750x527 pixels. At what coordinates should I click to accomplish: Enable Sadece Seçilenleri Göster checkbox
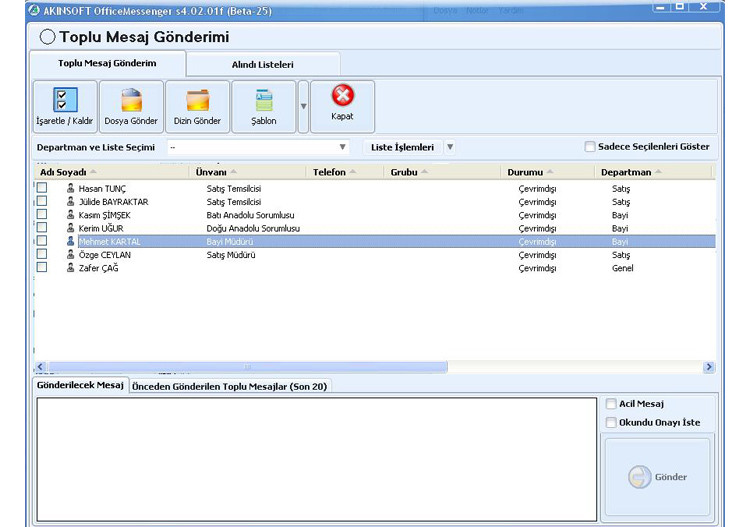(590, 147)
